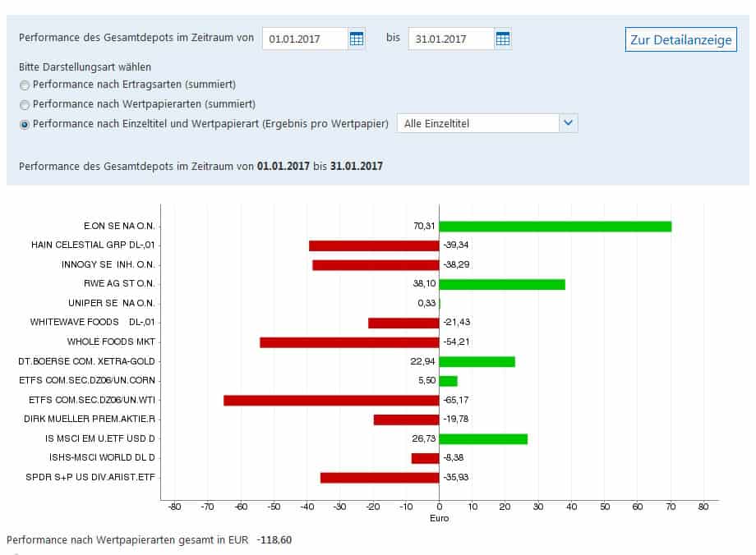The width and height of the screenshot is (756, 555).
Task: Click the label SPDR S+P US DIV.ARIST.ETF
Action: tap(90, 478)
